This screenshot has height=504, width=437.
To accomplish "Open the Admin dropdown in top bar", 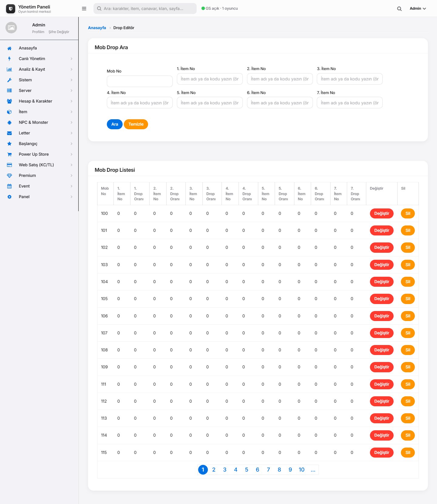I will pyautogui.click(x=418, y=8).
